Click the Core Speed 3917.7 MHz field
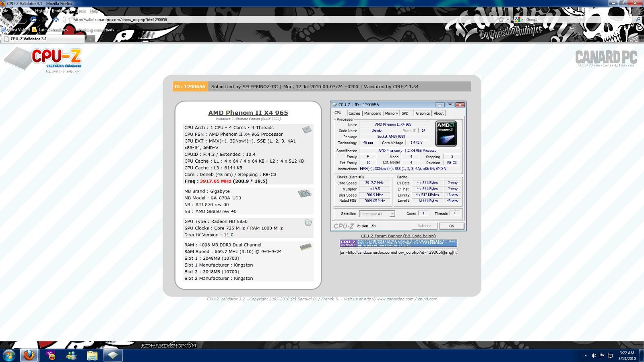This screenshot has height=362, width=644. [375, 183]
